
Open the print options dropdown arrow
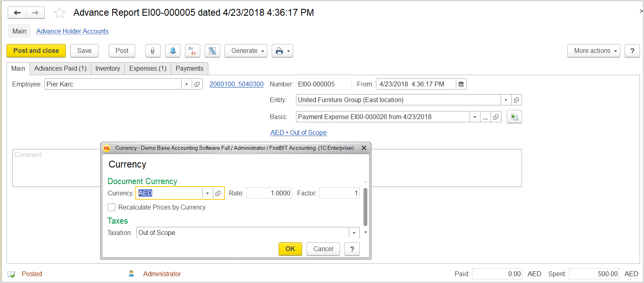point(288,51)
